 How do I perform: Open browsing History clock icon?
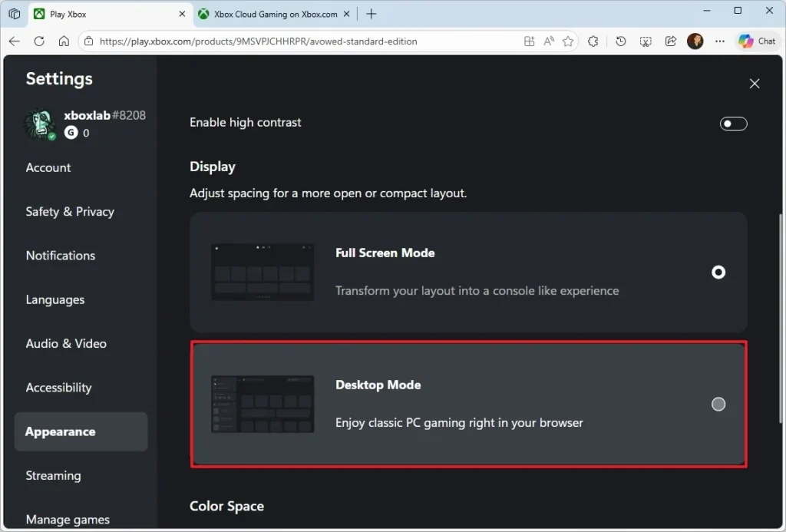(620, 41)
